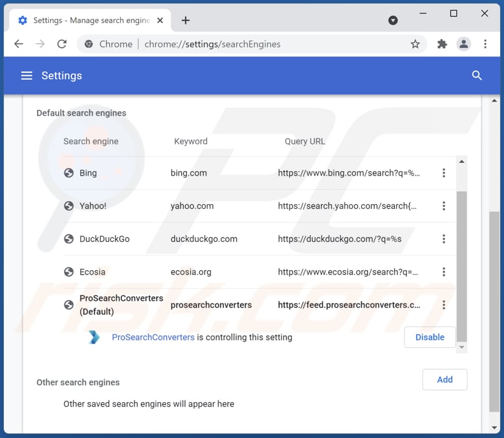504x438 pixels.
Task: Open Chrome's three-dot main menu
Action: coord(485,43)
